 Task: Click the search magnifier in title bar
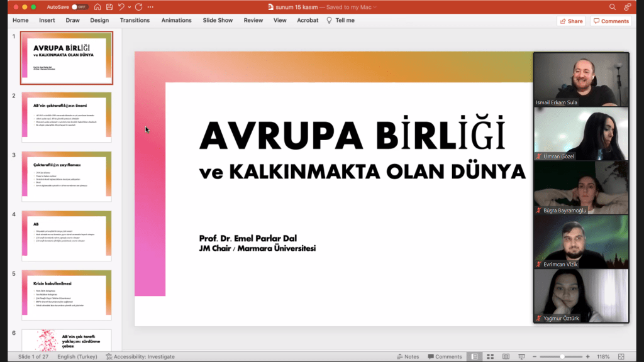tap(613, 7)
